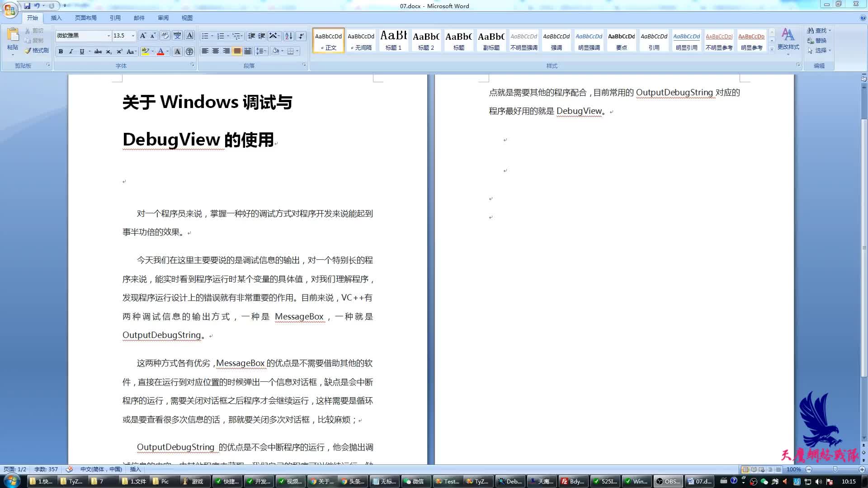Switch to the 审阅 ribbon tab
Viewport: 868px width, 488px height.
(x=163, y=18)
